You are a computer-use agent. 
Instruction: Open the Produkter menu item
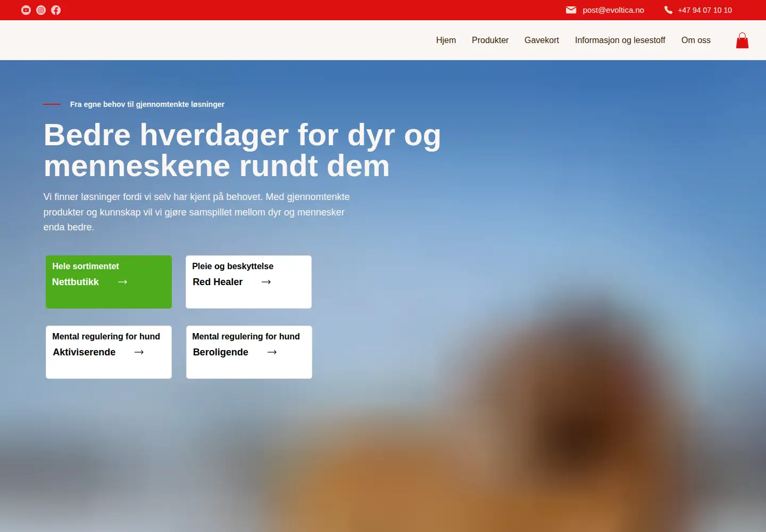tap(490, 40)
